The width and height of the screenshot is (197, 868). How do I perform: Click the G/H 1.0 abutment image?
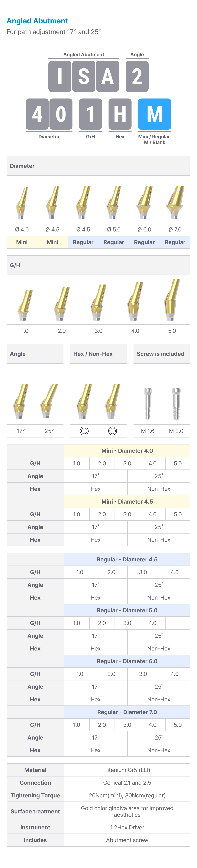[x=25, y=305]
